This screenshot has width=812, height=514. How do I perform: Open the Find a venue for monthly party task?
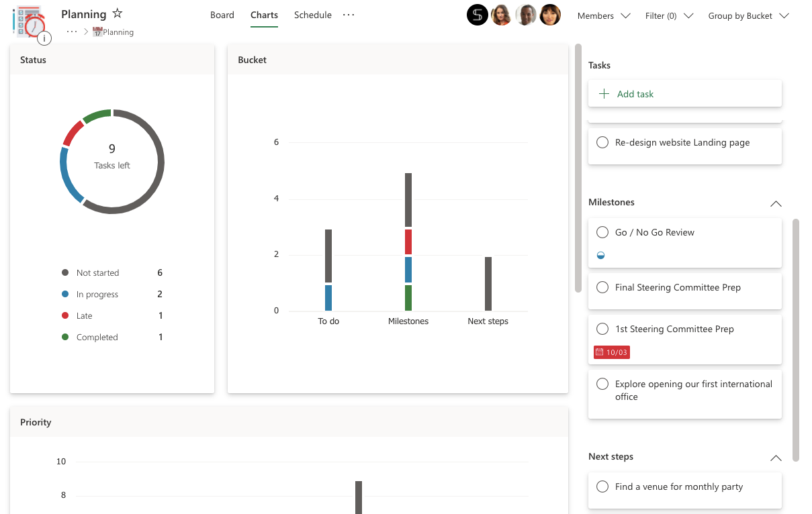(685, 491)
